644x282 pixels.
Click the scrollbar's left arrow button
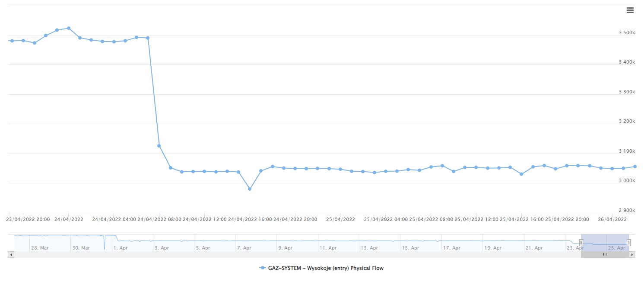click(x=11, y=255)
